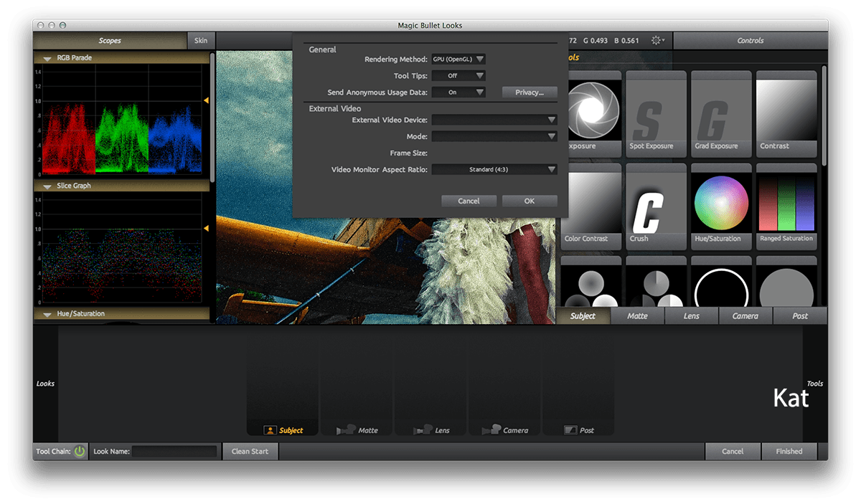Switch to the Scopes tab
The image size is (861, 504).
[x=110, y=41]
